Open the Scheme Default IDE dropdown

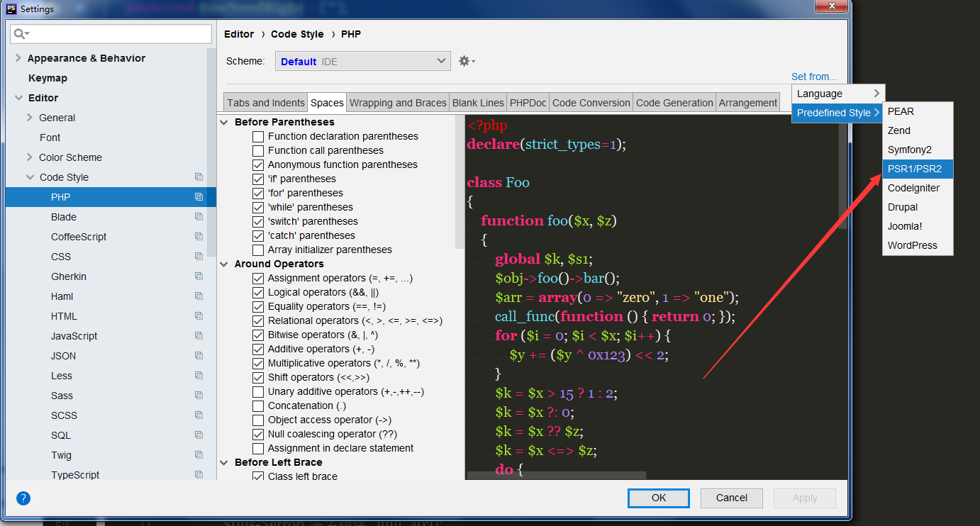click(x=363, y=62)
